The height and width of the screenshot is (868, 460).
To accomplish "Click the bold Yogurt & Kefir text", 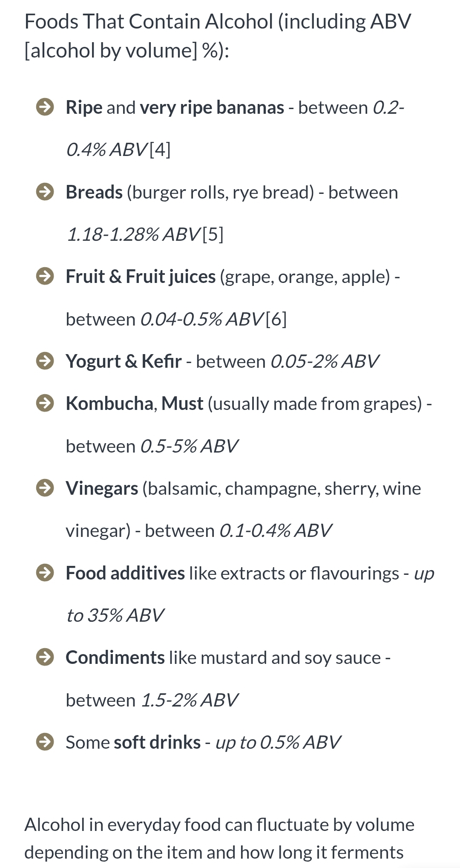I will click(x=124, y=361).
